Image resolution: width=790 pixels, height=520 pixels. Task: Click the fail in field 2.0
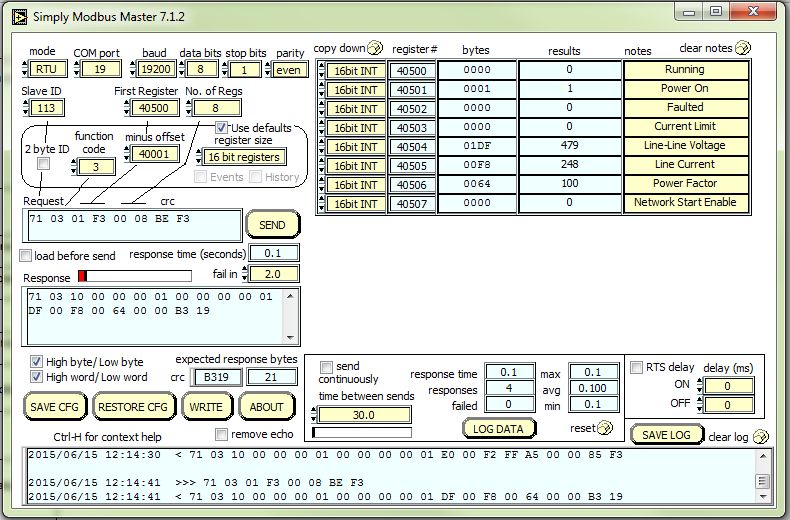click(273, 274)
